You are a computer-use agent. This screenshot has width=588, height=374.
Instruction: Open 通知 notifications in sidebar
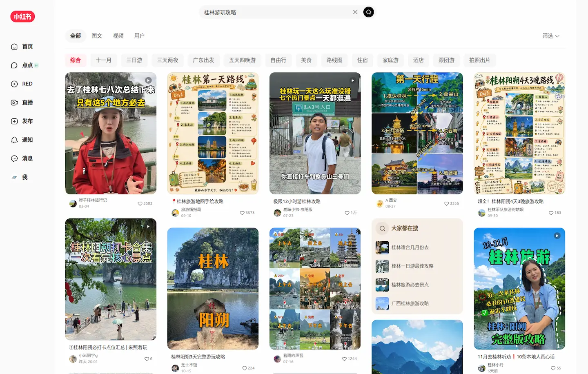tap(22, 140)
